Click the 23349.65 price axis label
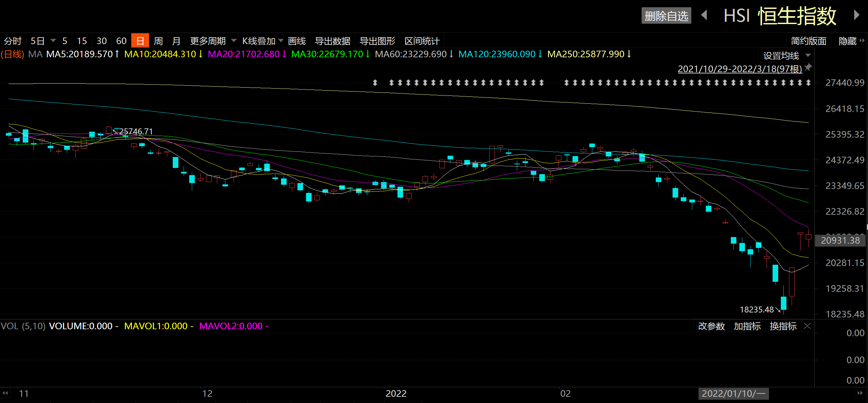The height and width of the screenshot is (403, 868). pyautogui.click(x=845, y=186)
